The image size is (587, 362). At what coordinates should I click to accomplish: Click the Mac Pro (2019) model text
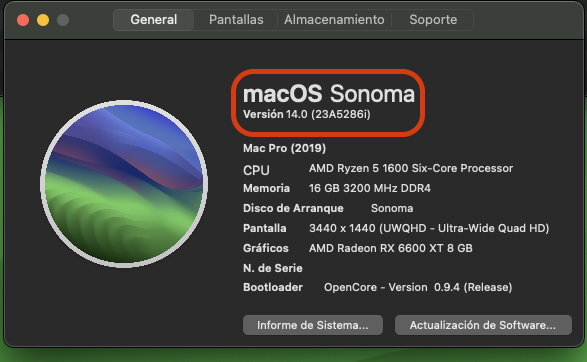[x=284, y=148]
